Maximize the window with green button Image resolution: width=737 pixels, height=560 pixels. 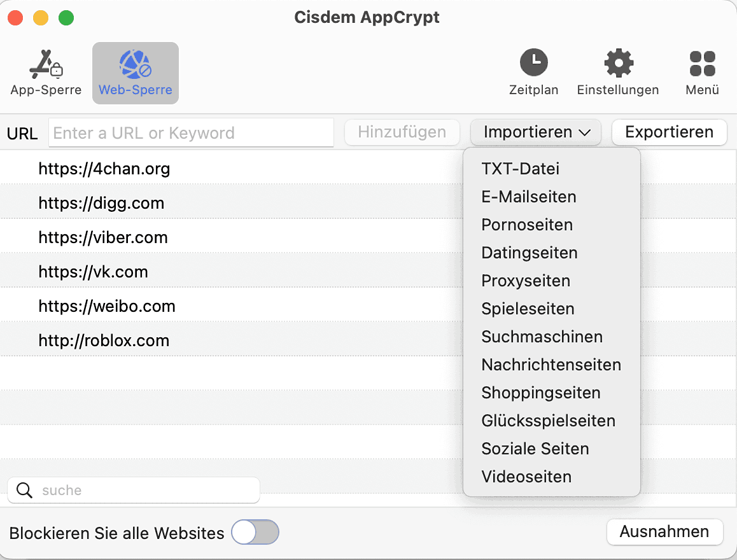[x=66, y=18]
